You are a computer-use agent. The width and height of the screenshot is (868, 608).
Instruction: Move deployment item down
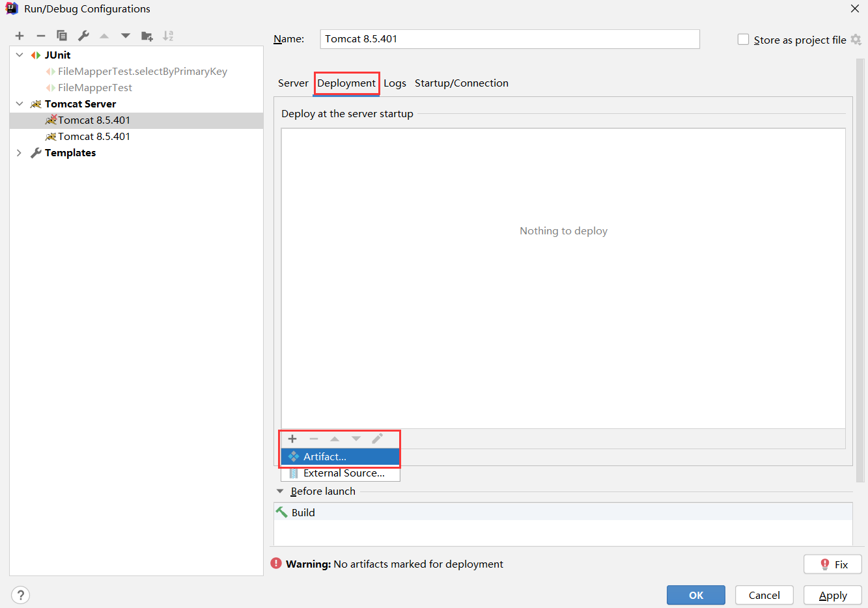356,439
